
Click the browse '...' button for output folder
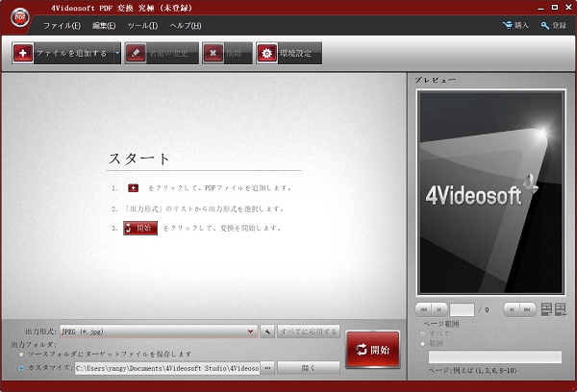coord(268,367)
